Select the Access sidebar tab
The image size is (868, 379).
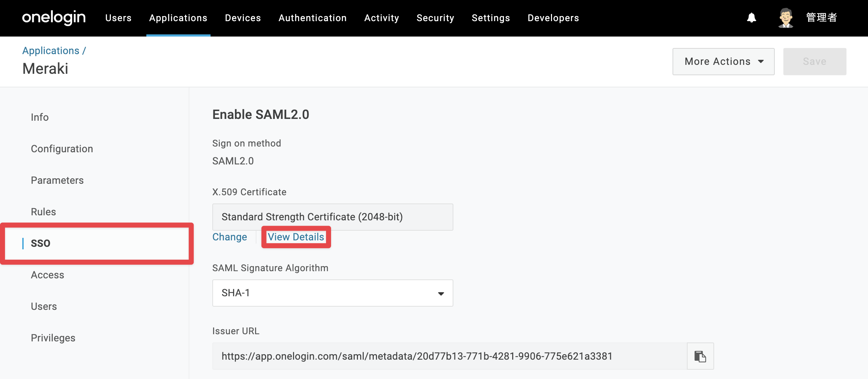tap(47, 275)
